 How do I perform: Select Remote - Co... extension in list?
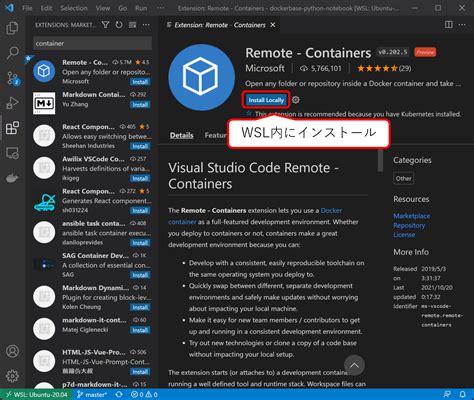(92, 72)
